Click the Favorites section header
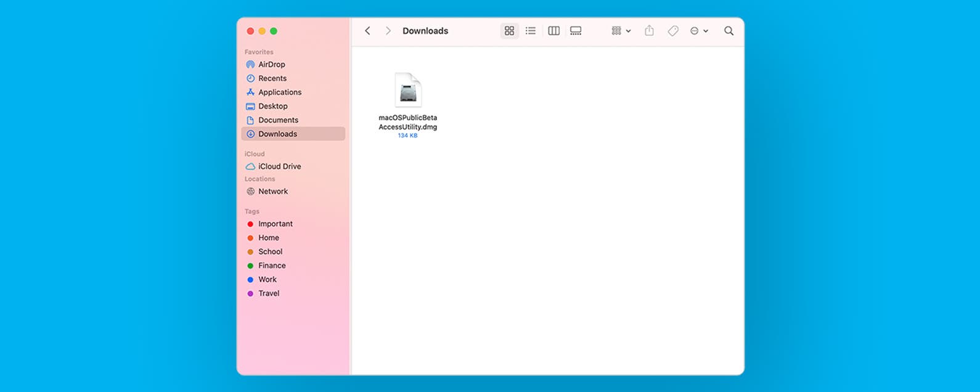Image resolution: width=980 pixels, height=392 pixels. (x=259, y=52)
